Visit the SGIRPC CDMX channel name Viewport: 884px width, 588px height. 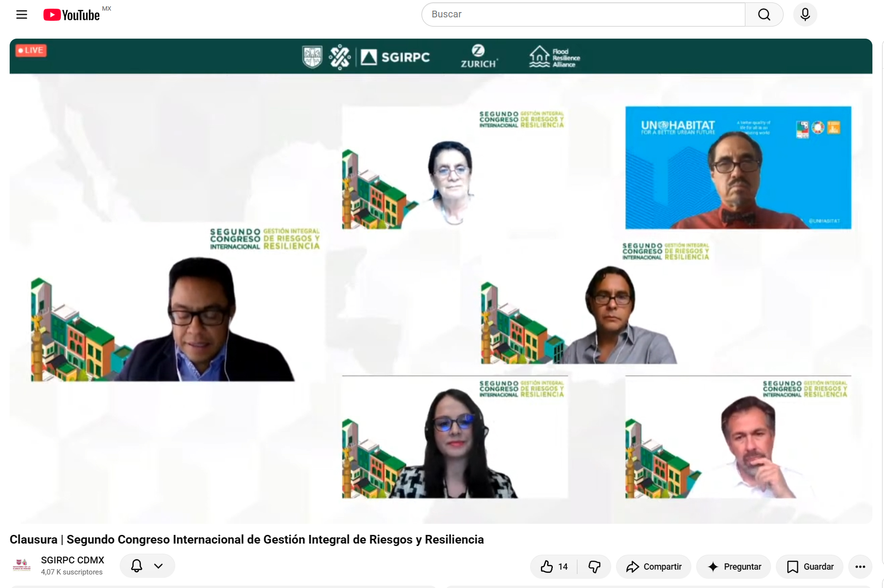[72, 560]
